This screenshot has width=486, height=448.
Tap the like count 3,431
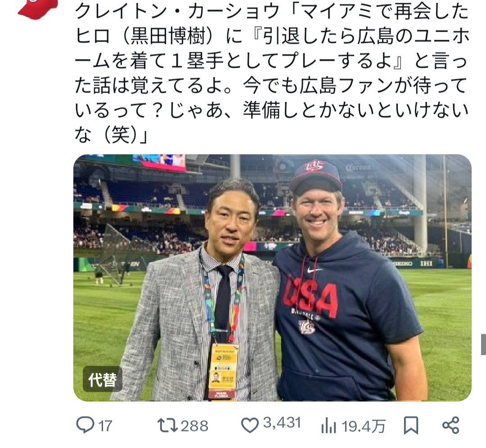282,424
